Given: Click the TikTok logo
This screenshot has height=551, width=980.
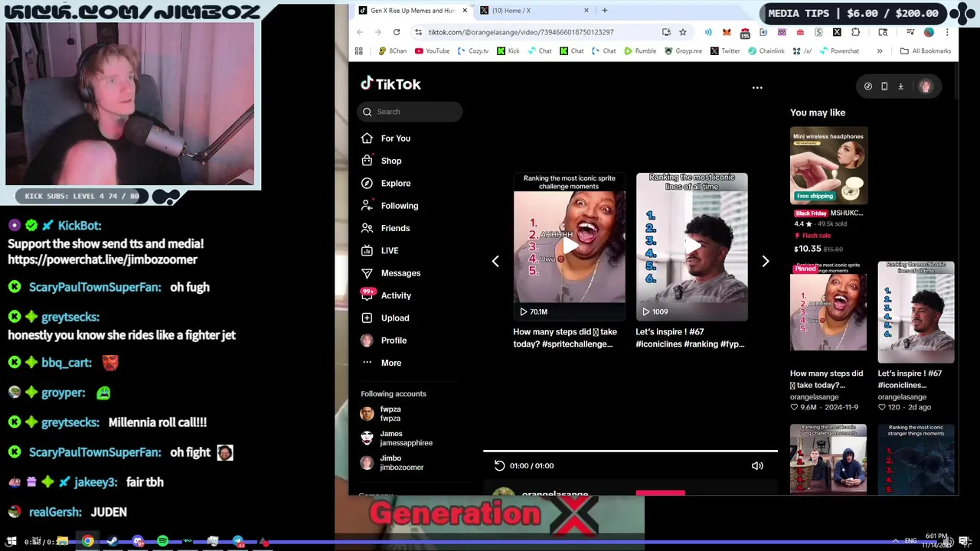Looking at the screenshot, I should click(390, 83).
